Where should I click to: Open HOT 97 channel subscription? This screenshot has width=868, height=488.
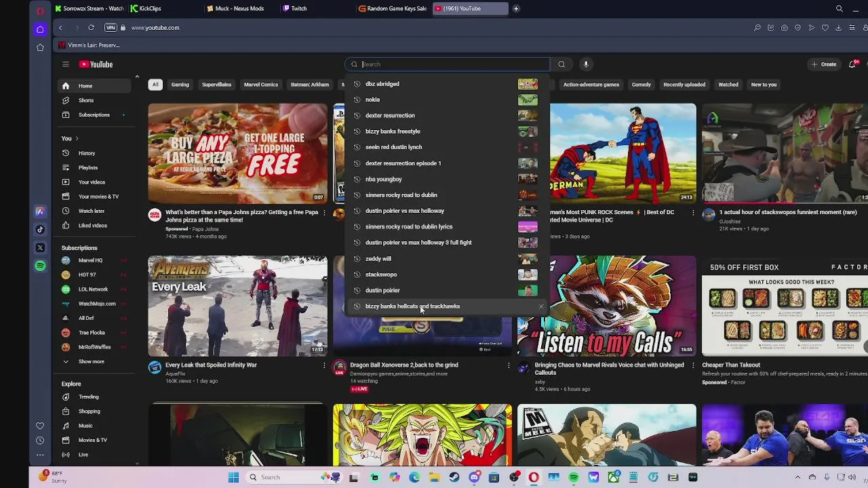click(94, 274)
